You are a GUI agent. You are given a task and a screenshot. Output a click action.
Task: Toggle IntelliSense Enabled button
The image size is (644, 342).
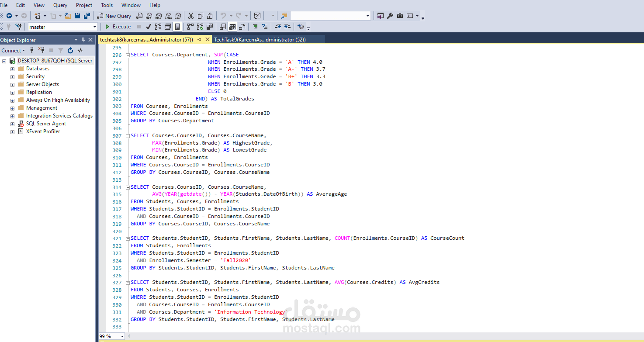tap(177, 27)
